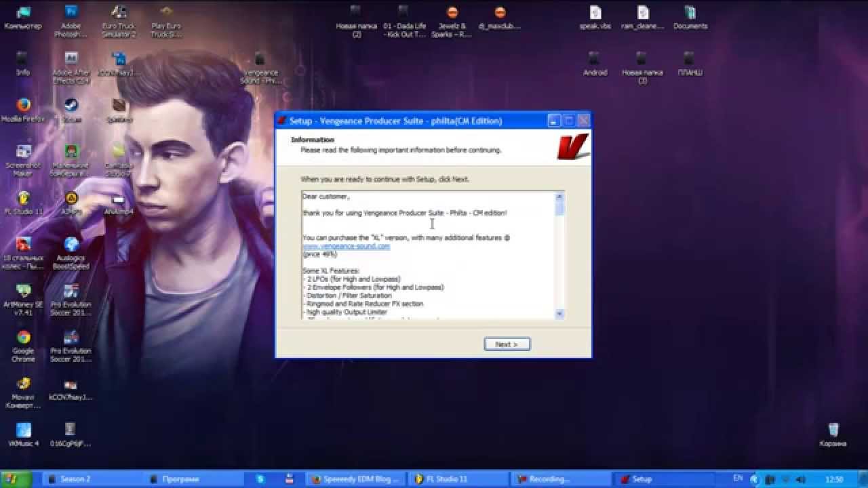Select the Vengeance Sound folder on desktop
868x488 pixels.
260,68
